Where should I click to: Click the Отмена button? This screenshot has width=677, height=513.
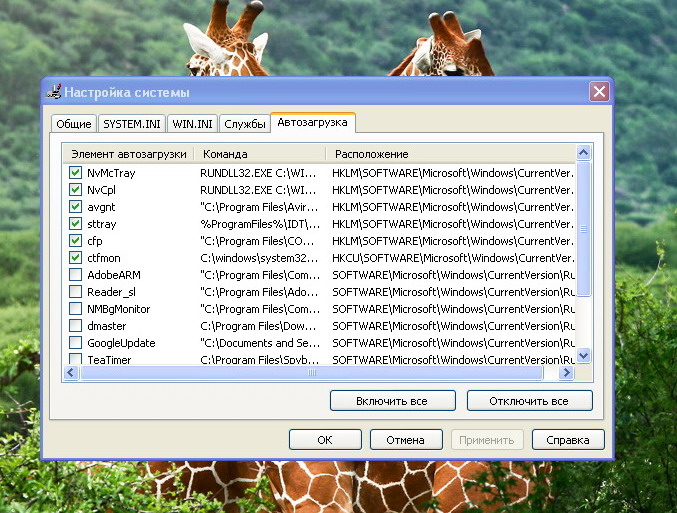point(406,440)
